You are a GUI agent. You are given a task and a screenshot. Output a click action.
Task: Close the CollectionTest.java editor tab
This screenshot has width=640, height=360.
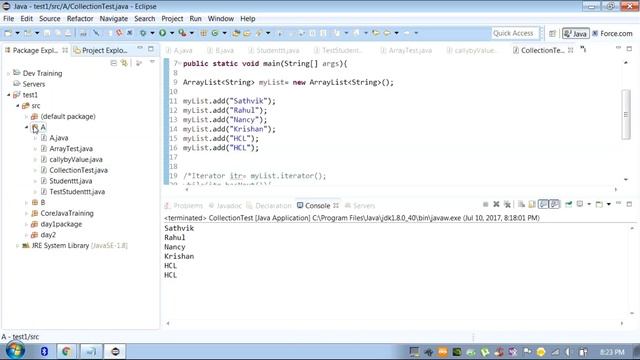571,50
